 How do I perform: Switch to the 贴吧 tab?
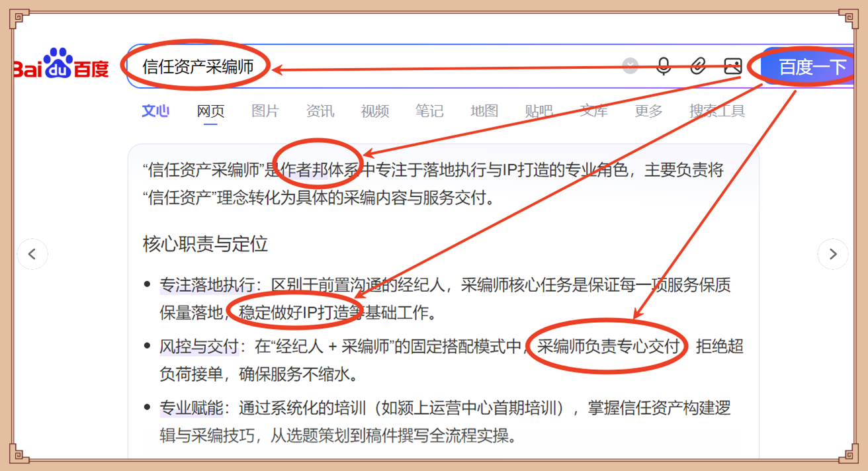[539, 111]
